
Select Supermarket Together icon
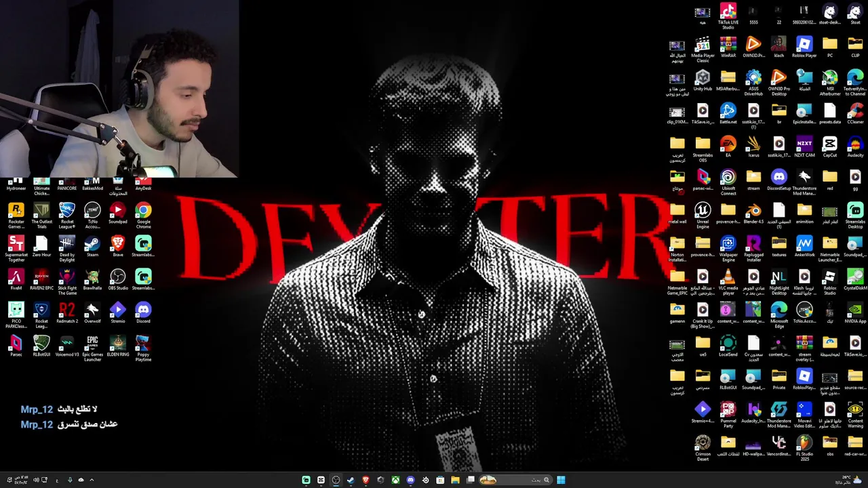pos(16,248)
